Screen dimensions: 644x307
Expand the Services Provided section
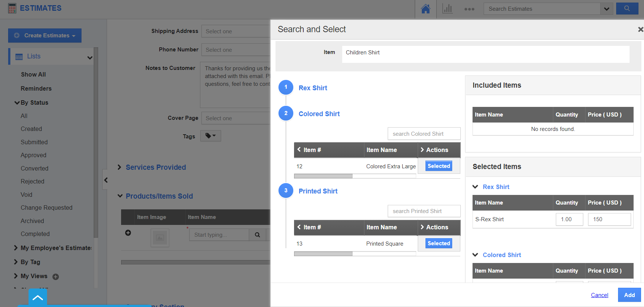pyautogui.click(x=120, y=167)
